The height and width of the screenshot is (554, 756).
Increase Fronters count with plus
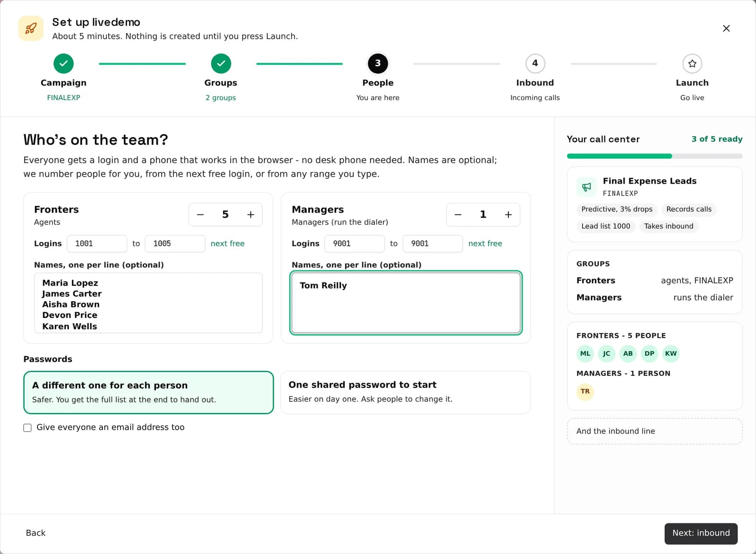250,214
